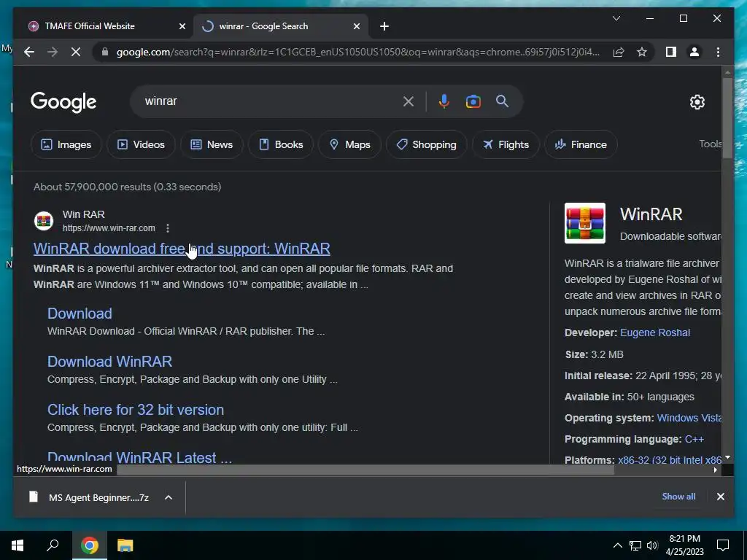Open the x86-32 platforms link
Viewport: 747px width, 560px height.
tap(670, 460)
